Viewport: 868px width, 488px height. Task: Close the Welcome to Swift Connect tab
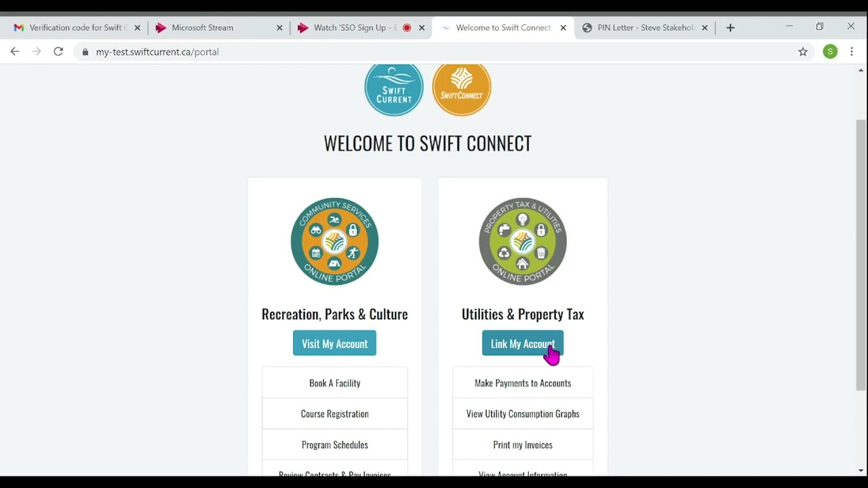tap(563, 28)
